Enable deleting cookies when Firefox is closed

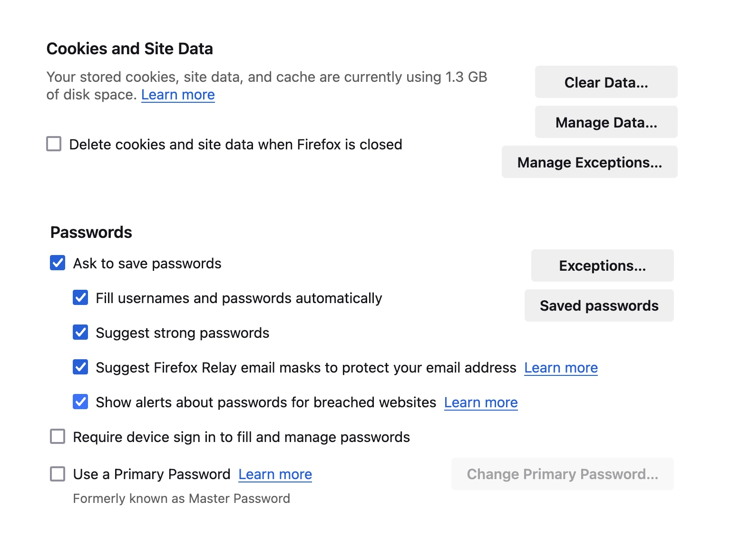[54, 144]
